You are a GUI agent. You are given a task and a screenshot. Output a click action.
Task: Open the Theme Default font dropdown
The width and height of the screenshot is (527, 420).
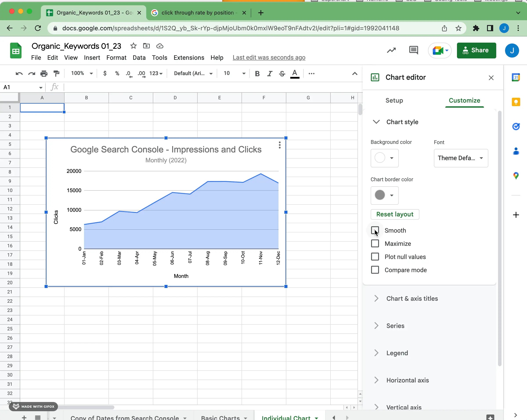(461, 158)
